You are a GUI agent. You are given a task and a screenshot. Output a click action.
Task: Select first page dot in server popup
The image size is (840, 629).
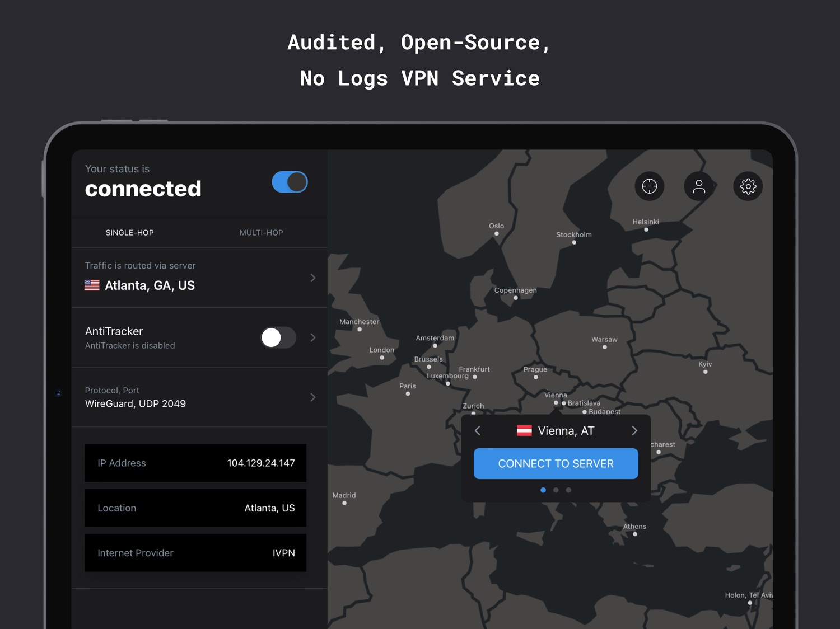click(x=543, y=490)
